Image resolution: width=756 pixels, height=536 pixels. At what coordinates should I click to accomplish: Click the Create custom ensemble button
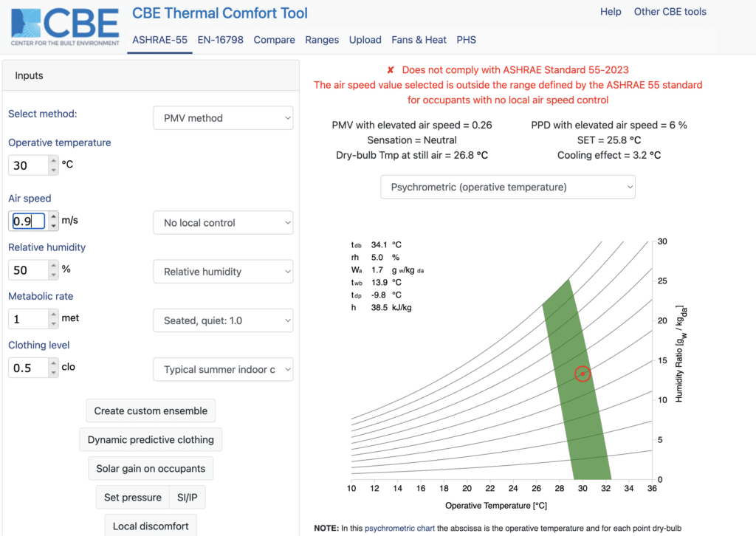pyautogui.click(x=151, y=411)
